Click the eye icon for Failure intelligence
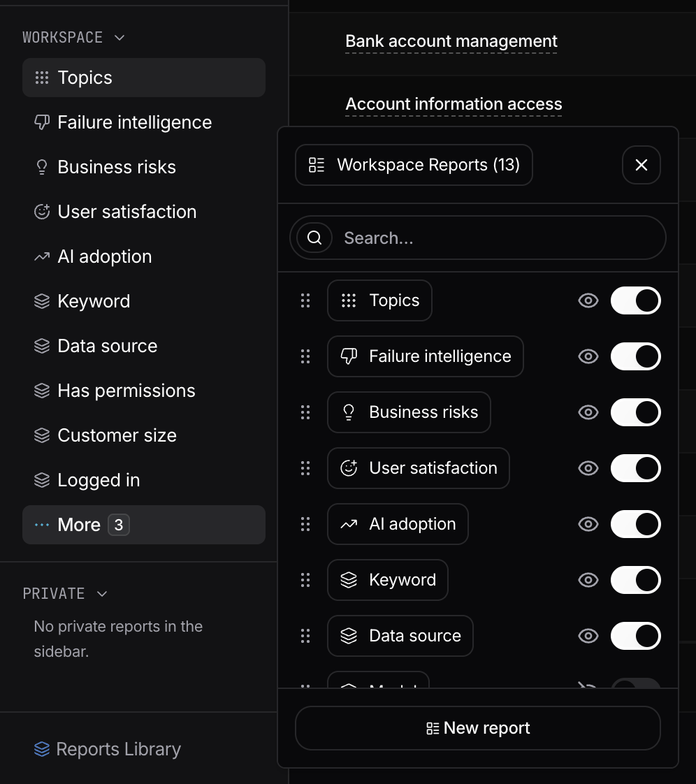 click(x=588, y=356)
